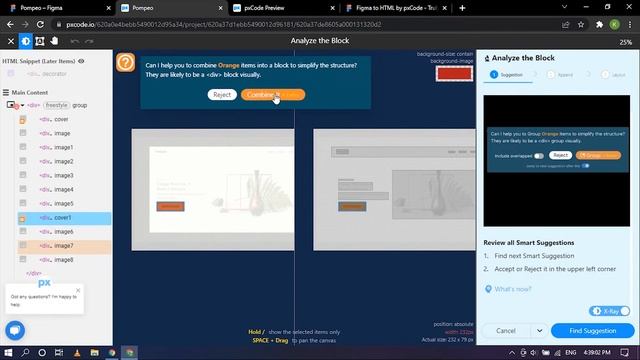The width and height of the screenshot is (640, 360).
Task: Open File Explorer from the taskbar
Action: (94, 352)
